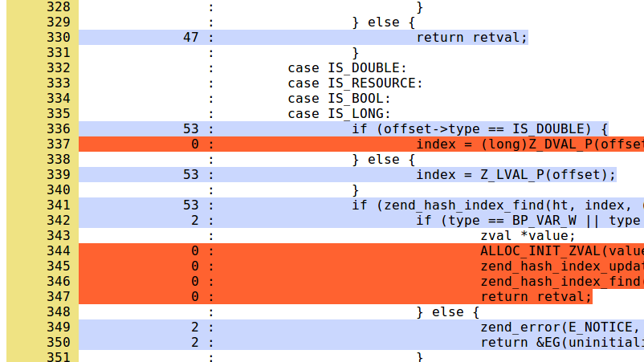This screenshot has height=362, width=644.
Task: Click 'case IS_RESOURCE:' statement
Action: click(355, 83)
